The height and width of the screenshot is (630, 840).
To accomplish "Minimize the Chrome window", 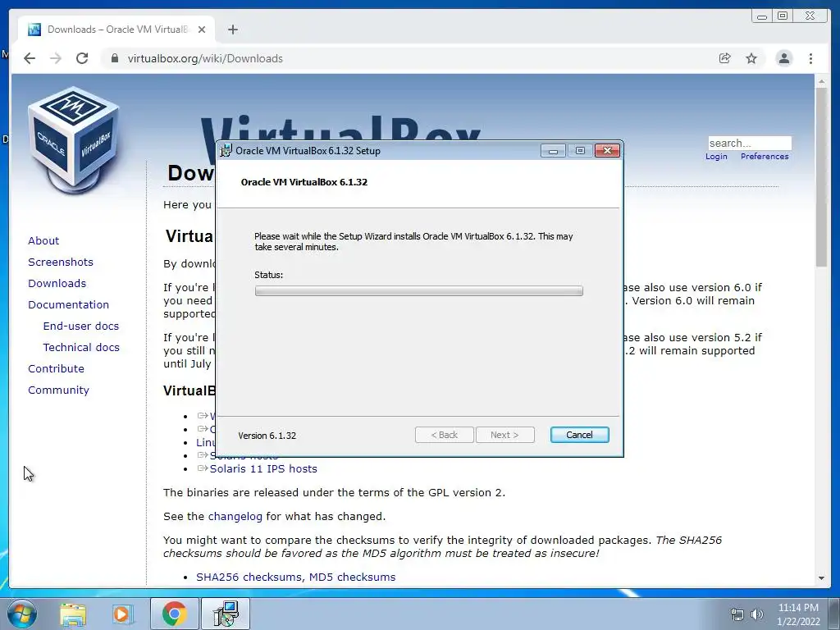I will tap(762, 16).
